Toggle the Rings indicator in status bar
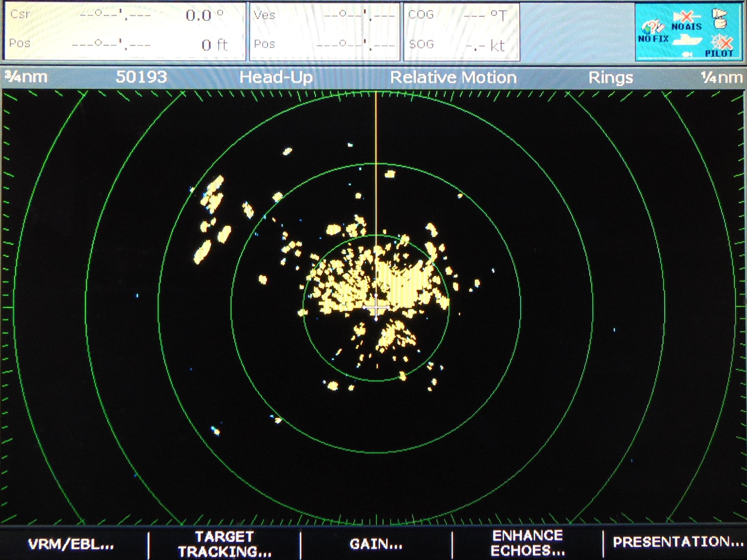Screen dimensions: 747x560 pos(611,78)
